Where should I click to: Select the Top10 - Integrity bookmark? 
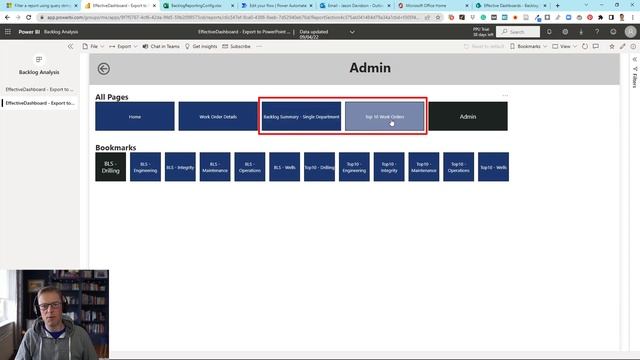coord(389,167)
